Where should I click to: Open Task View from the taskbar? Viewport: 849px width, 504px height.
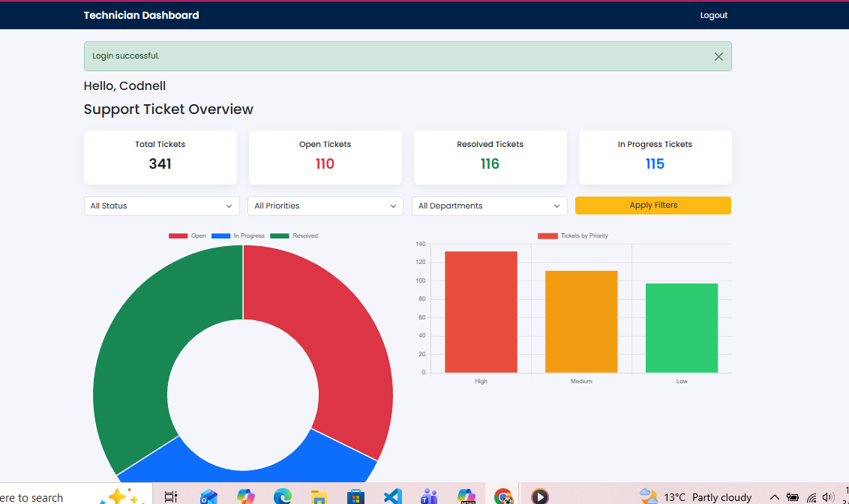[x=170, y=496]
